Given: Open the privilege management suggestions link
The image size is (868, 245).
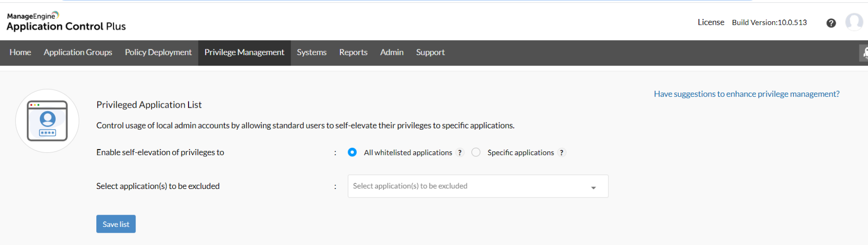Looking at the screenshot, I should click(746, 94).
